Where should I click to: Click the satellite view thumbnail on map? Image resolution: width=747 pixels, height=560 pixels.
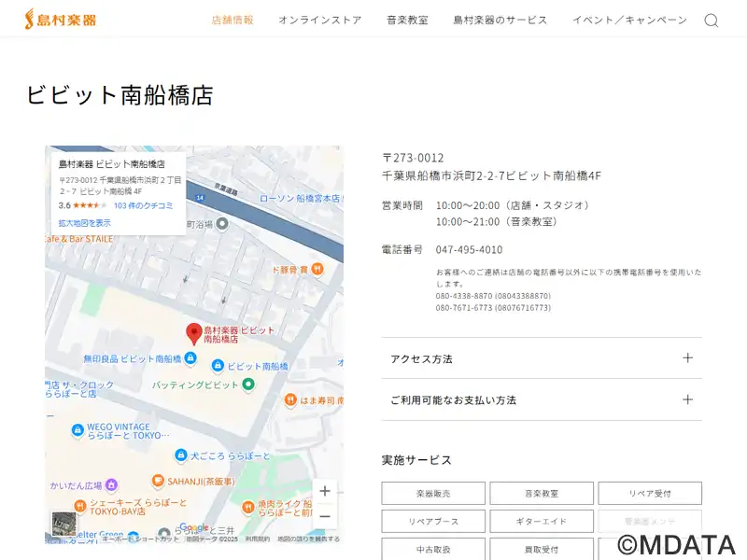pos(63,524)
